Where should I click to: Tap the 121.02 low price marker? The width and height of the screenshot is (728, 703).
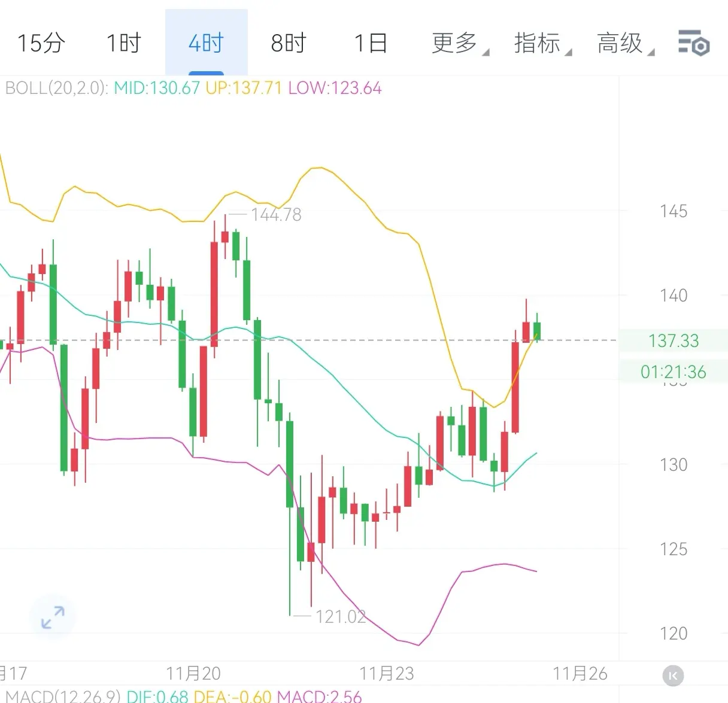340,616
